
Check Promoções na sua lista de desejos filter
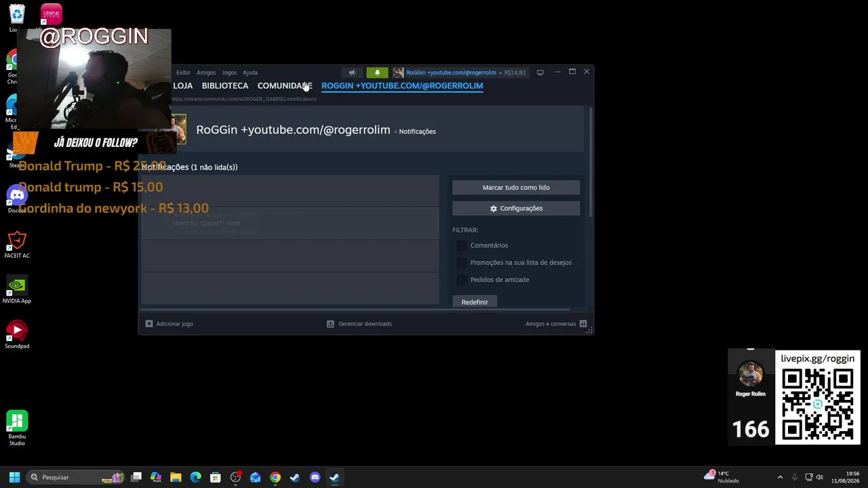point(462,262)
